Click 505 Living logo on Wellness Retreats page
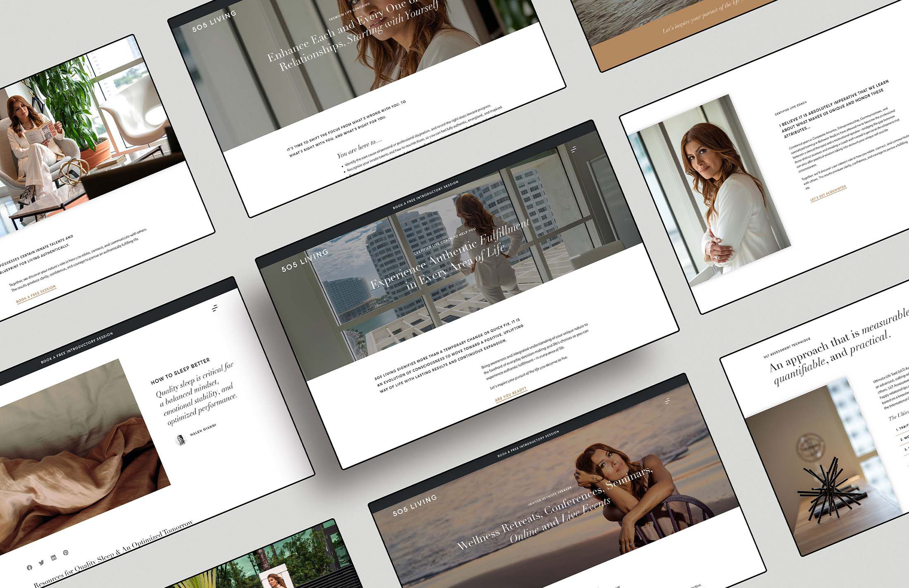 pyautogui.click(x=414, y=505)
